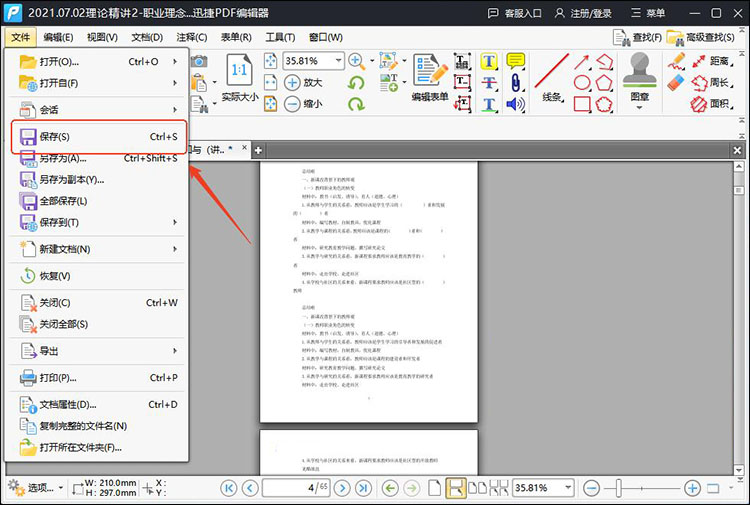Open the 菜单 hamburger menu
The image size is (750, 505).
pos(648,13)
